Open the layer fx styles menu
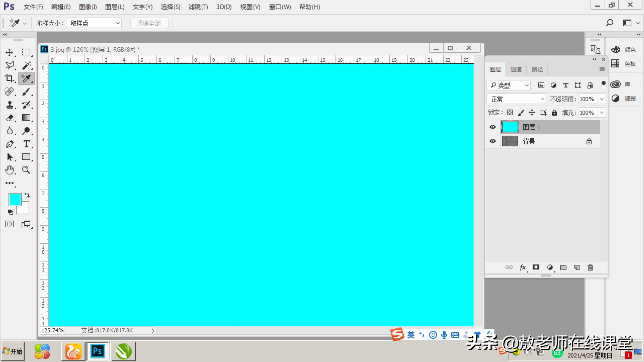 (523, 267)
